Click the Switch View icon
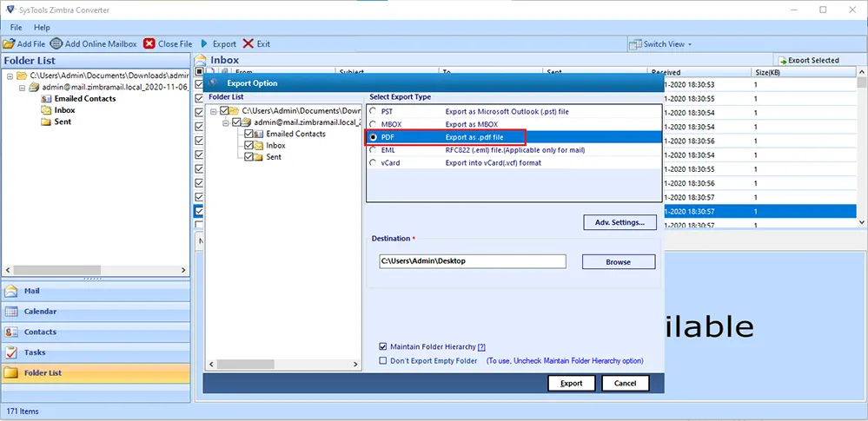868x421 pixels. (635, 43)
